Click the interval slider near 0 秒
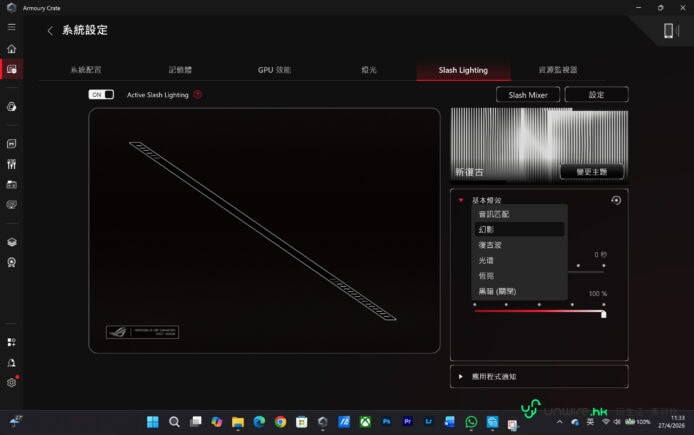This screenshot has height=435, width=694. pos(586,272)
